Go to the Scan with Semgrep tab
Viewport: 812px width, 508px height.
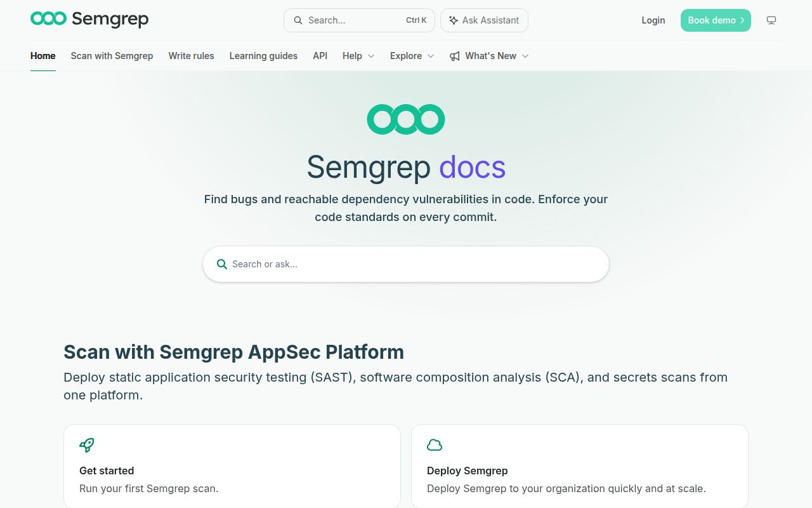tap(112, 56)
